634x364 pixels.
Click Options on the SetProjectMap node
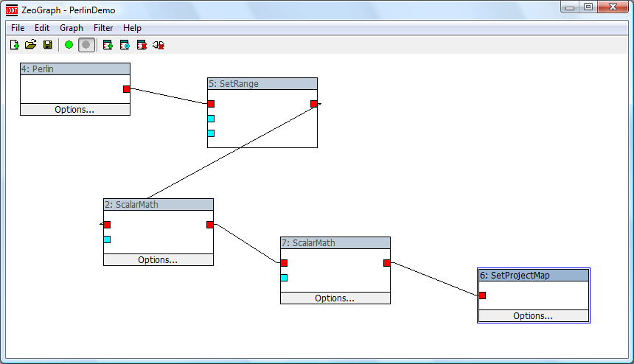[533, 316]
